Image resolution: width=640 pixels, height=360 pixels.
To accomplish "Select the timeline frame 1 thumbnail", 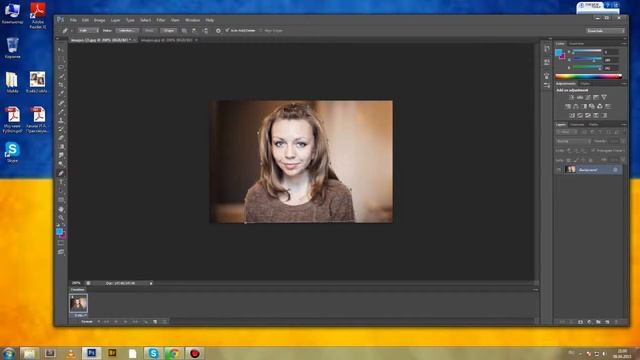I will [x=78, y=303].
